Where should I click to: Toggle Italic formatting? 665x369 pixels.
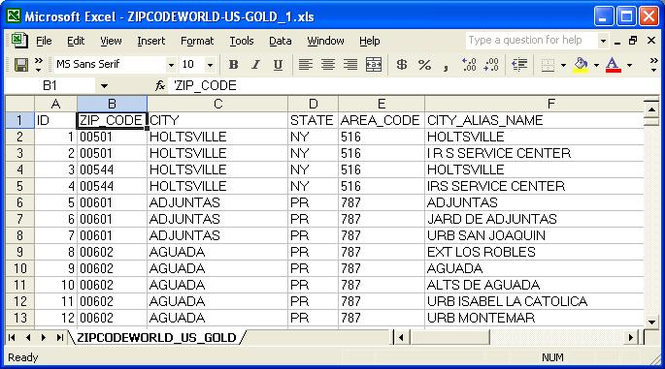point(255,65)
